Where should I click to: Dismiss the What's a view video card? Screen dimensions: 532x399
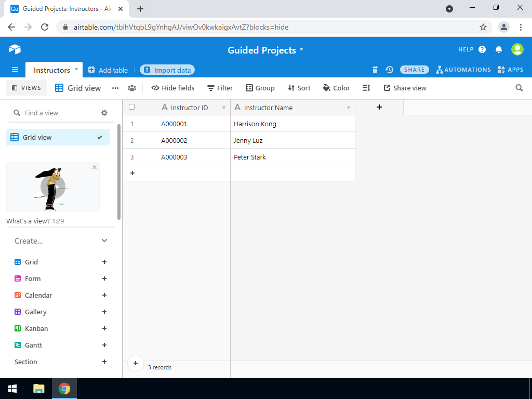(95, 167)
